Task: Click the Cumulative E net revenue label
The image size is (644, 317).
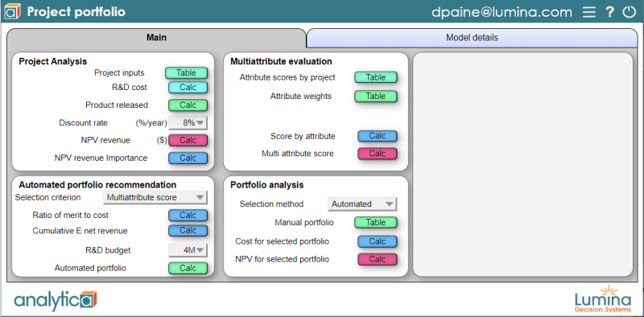Action: click(x=80, y=231)
